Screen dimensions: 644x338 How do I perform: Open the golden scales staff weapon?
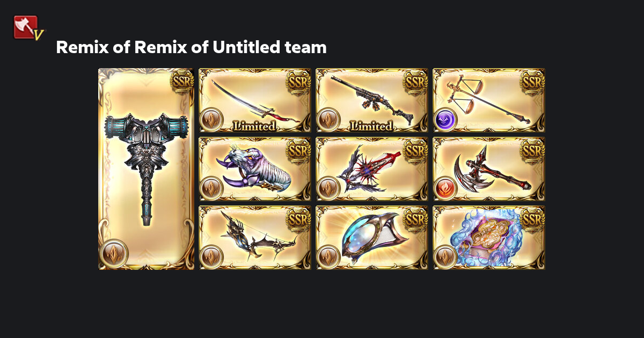pyautogui.click(x=489, y=100)
